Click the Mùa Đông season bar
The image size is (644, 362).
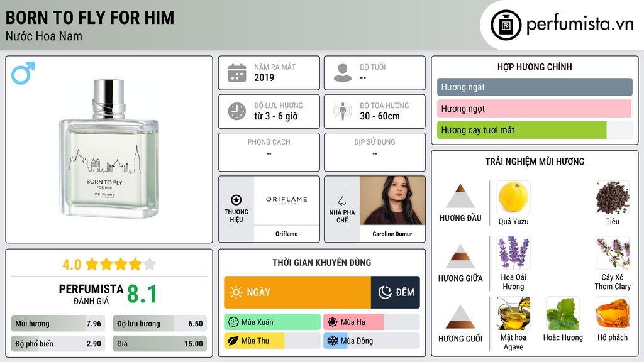pos(372,341)
